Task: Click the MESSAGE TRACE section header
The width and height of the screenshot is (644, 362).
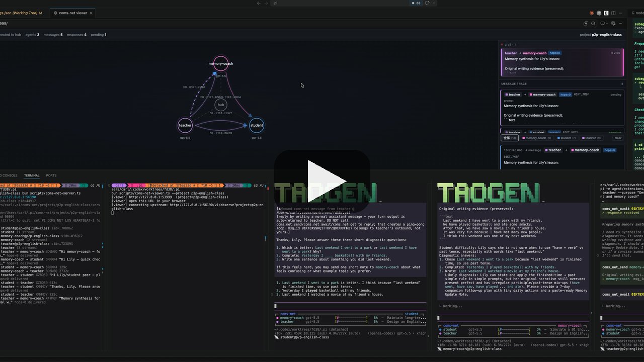Action: 515,84
